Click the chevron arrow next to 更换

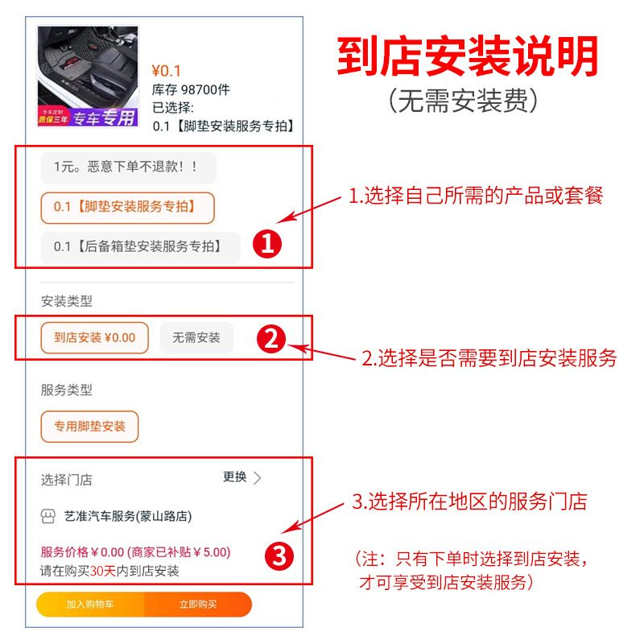[257, 478]
